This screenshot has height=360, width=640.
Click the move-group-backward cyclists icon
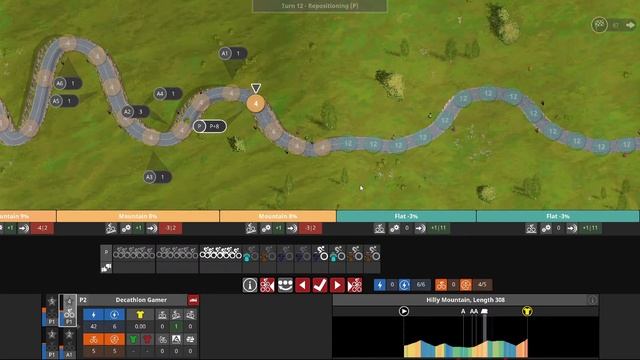coord(267,285)
